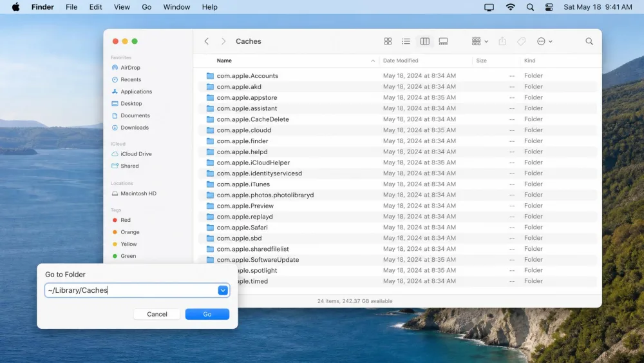The width and height of the screenshot is (644, 363).
Task: Switch to list view
Action: click(406, 41)
